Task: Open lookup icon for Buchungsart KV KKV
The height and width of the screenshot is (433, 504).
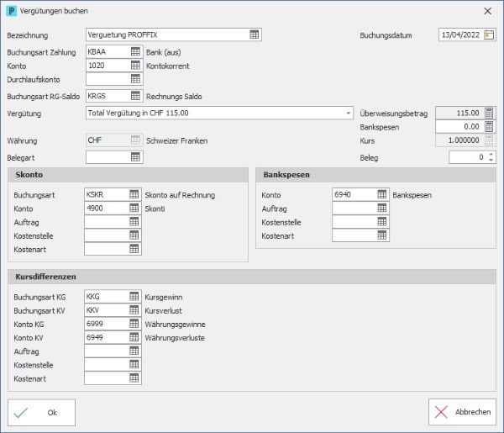Action: (134, 309)
